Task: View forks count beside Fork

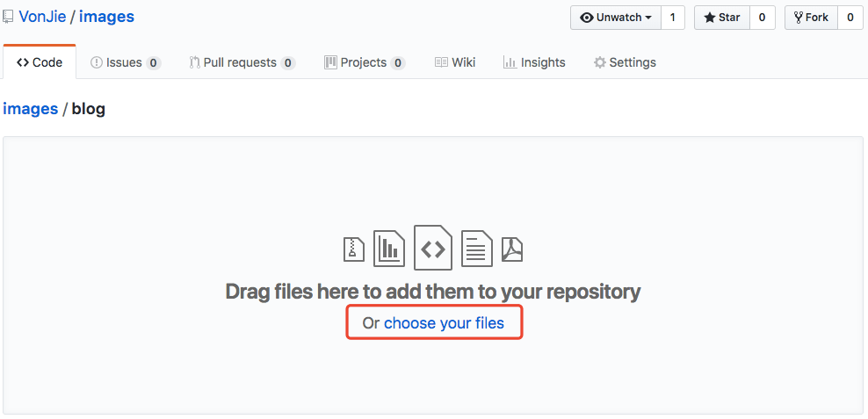Action: tap(850, 18)
